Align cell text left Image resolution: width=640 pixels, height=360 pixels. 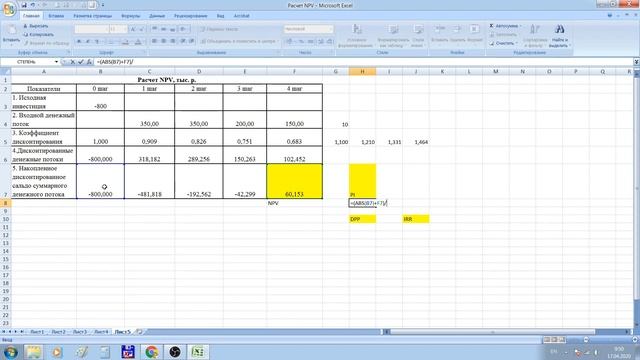tap(155, 42)
